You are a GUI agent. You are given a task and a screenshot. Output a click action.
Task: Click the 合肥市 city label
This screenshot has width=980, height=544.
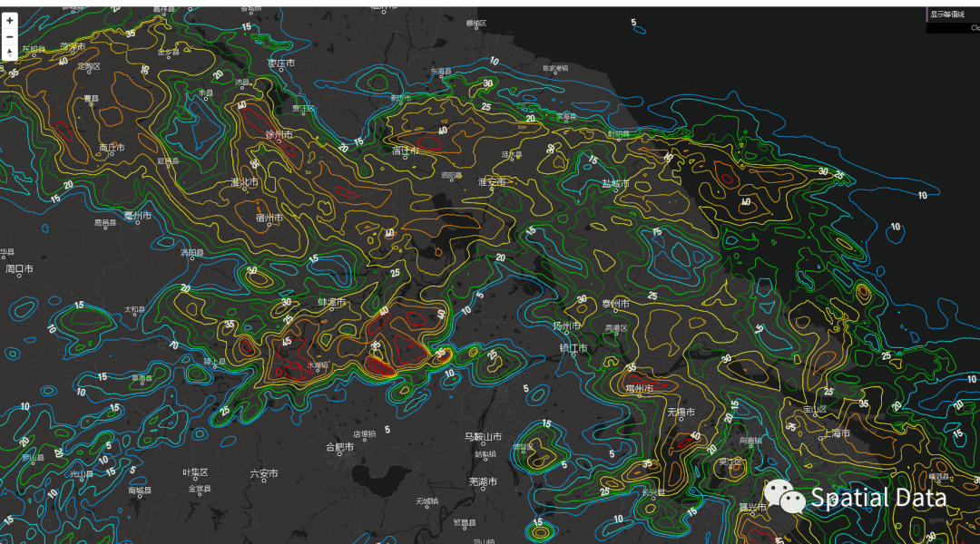[339, 447]
